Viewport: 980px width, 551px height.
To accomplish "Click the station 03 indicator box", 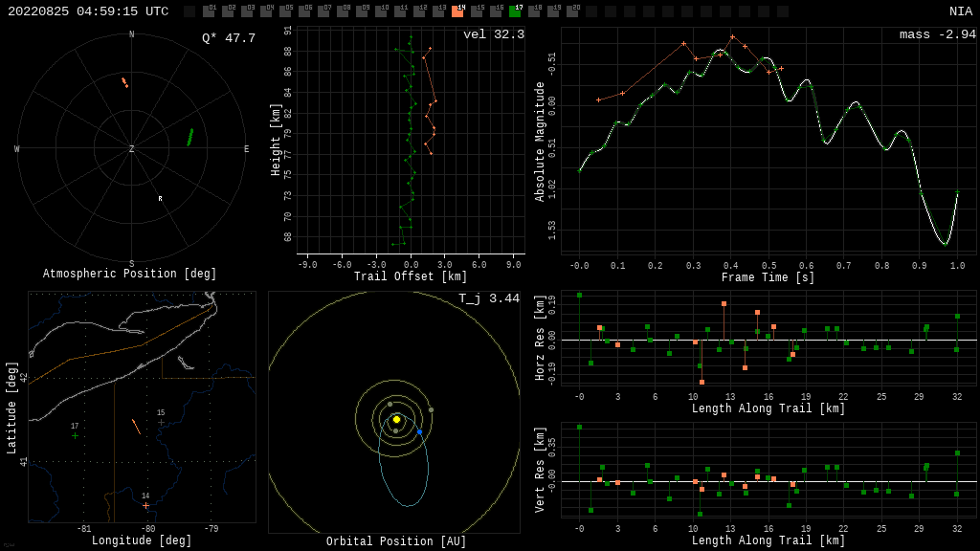I will point(248,11).
